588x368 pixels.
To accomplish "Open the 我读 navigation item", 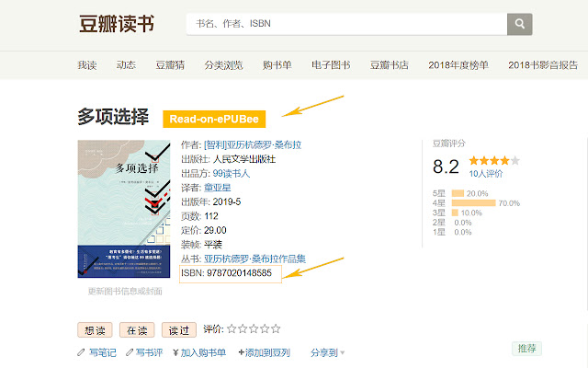I will tap(87, 65).
